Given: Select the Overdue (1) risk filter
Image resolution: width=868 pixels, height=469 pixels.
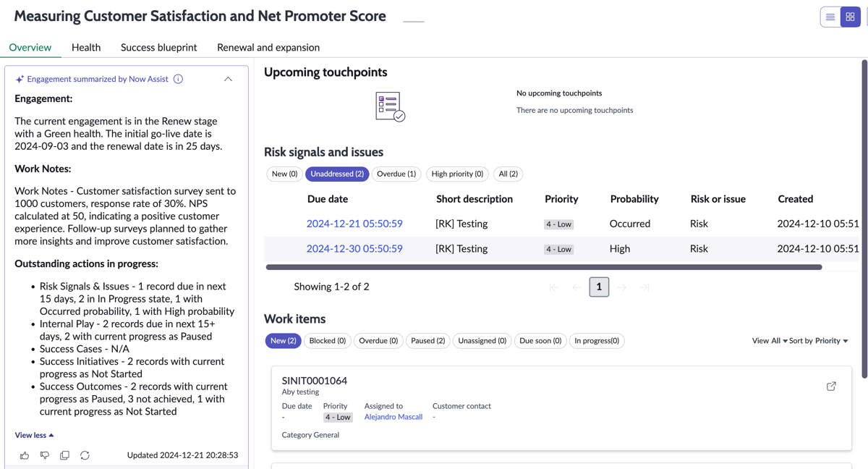Looking at the screenshot, I should (397, 174).
